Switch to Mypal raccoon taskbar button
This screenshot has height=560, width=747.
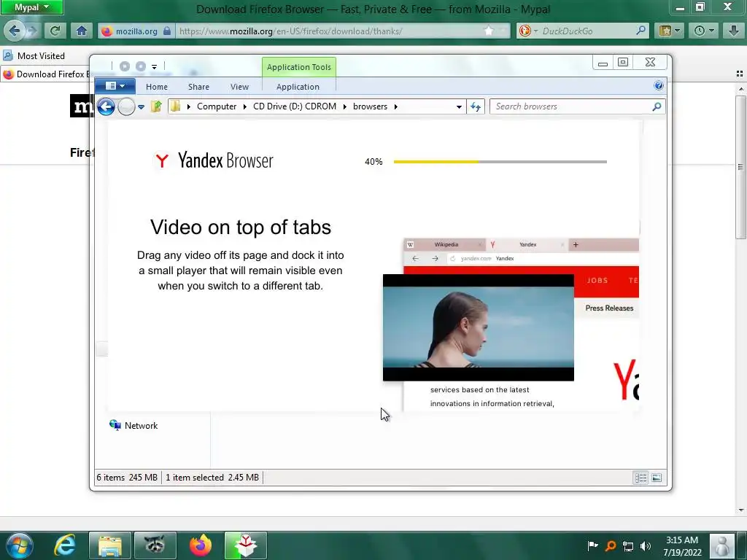[155, 545]
